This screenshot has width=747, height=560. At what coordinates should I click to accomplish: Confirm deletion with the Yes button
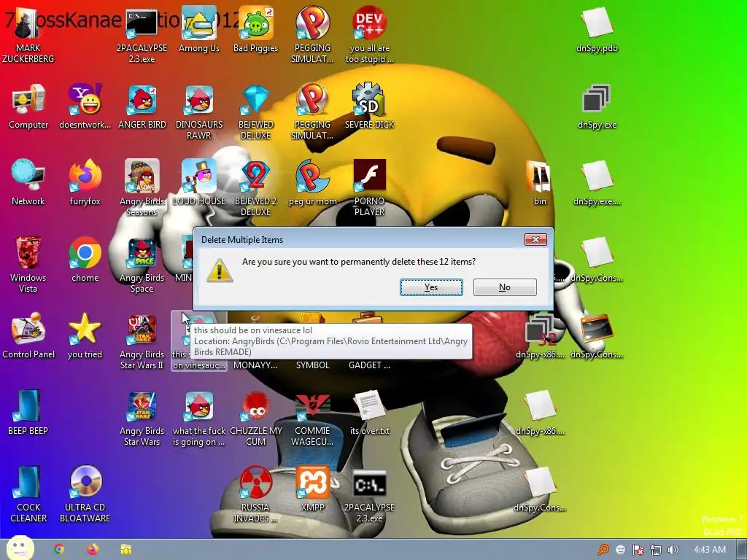tap(431, 287)
